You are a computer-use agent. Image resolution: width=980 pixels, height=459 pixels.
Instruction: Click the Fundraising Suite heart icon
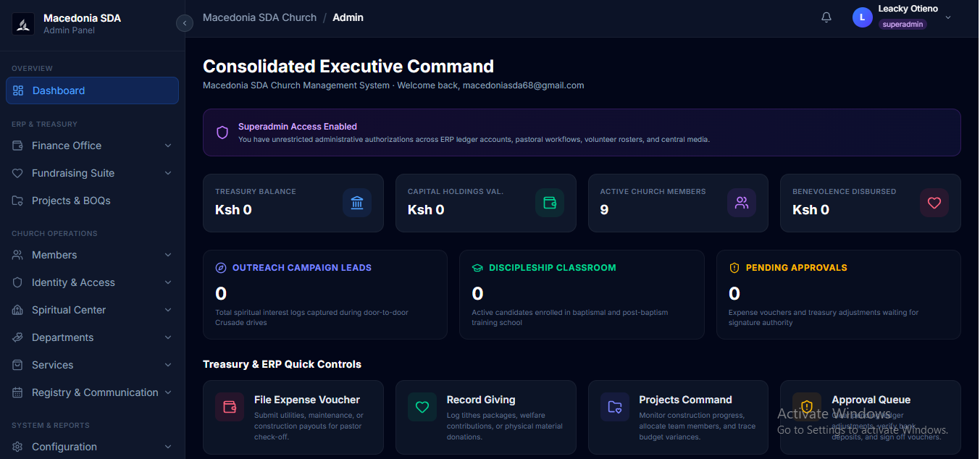click(17, 173)
